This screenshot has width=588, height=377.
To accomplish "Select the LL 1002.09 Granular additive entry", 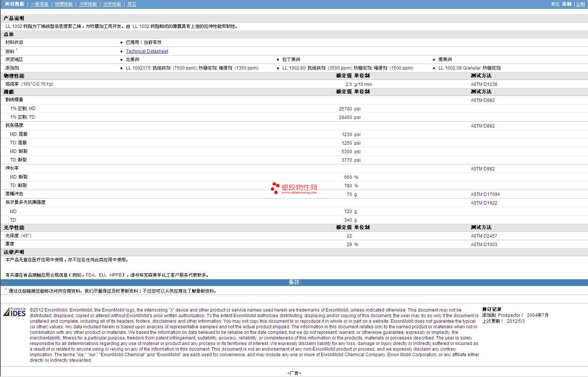I will pyautogui.click(x=469, y=68).
